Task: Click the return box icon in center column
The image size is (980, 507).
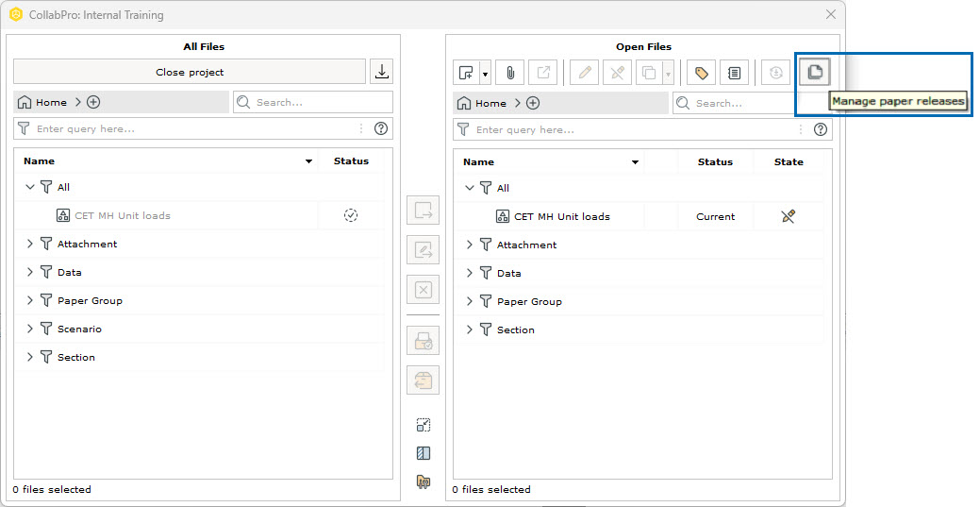Action: 424,380
